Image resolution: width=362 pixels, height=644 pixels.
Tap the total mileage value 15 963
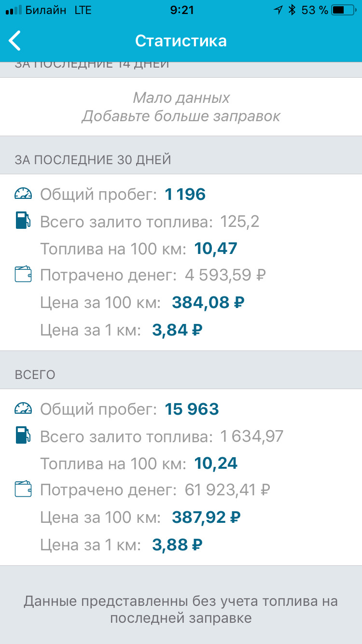[x=192, y=409]
